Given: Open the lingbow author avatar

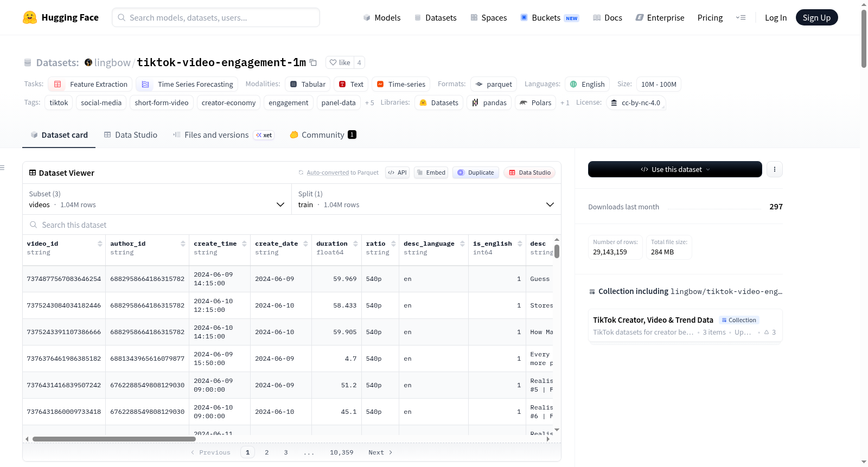Looking at the screenshot, I should (88, 62).
